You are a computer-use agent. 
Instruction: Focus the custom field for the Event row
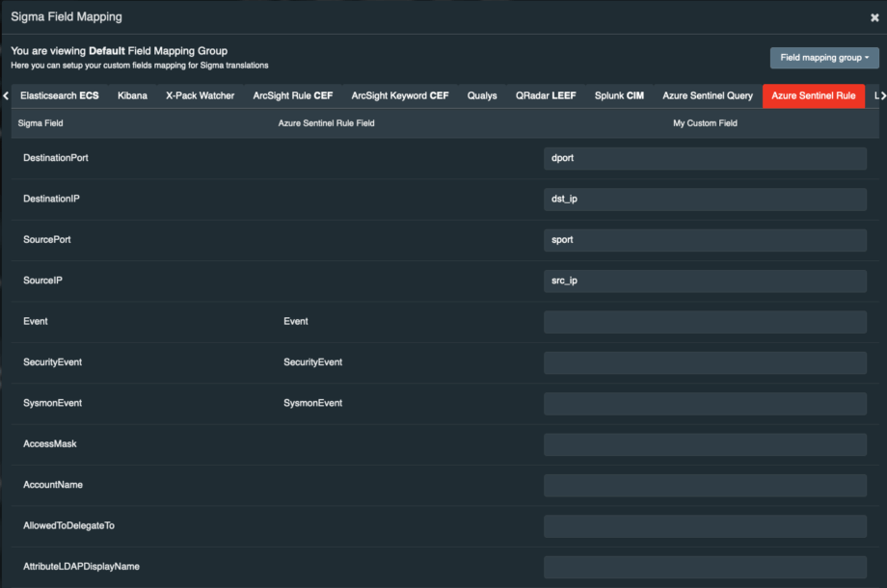pyautogui.click(x=705, y=322)
